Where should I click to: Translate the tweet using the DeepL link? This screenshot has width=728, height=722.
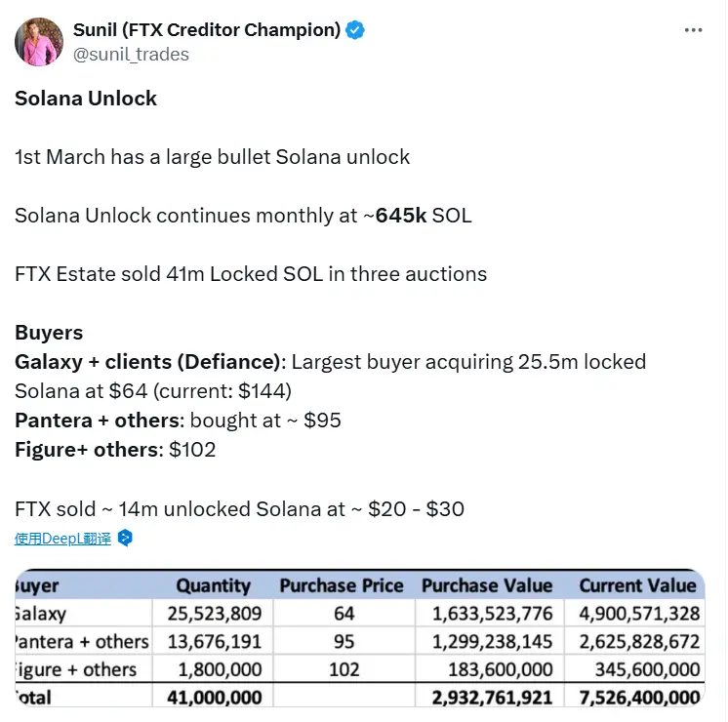[62, 538]
